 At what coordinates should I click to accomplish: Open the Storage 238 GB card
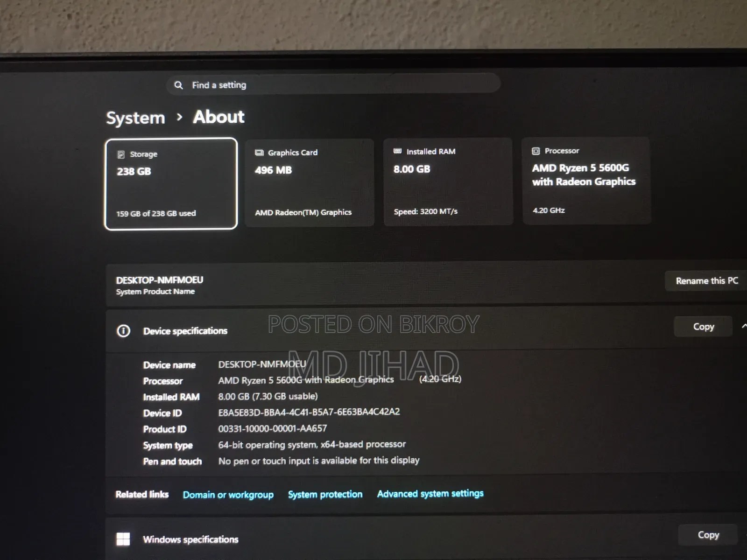(x=171, y=184)
